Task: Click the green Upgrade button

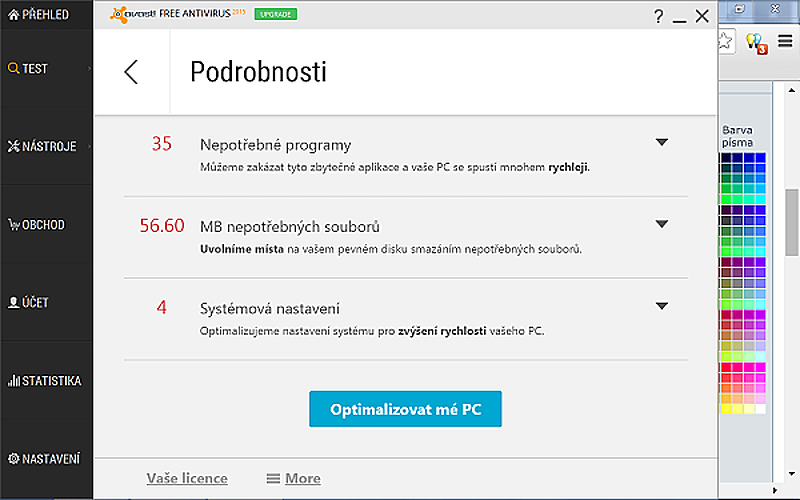Action: [x=275, y=15]
